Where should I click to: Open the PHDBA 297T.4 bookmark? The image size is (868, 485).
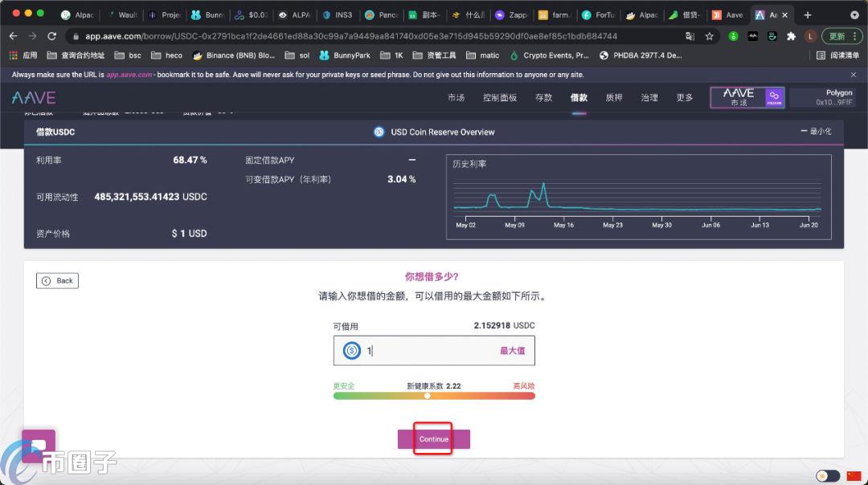pyautogui.click(x=641, y=55)
